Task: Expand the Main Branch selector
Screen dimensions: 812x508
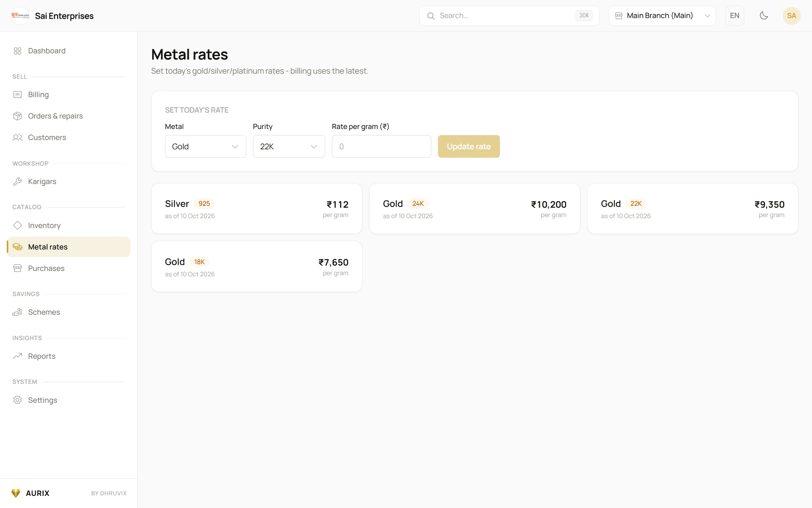Action: pos(662,16)
